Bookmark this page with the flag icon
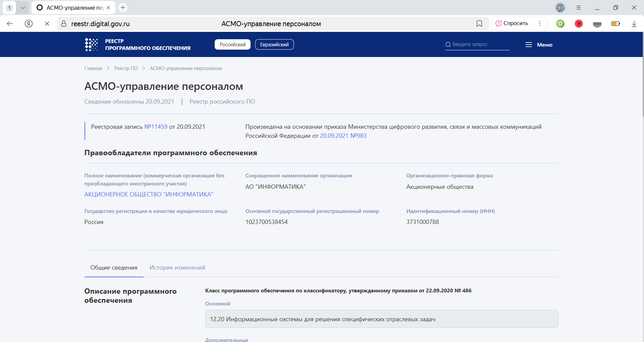Image resolution: width=644 pixels, height=342 pixels. pos(479,23)
